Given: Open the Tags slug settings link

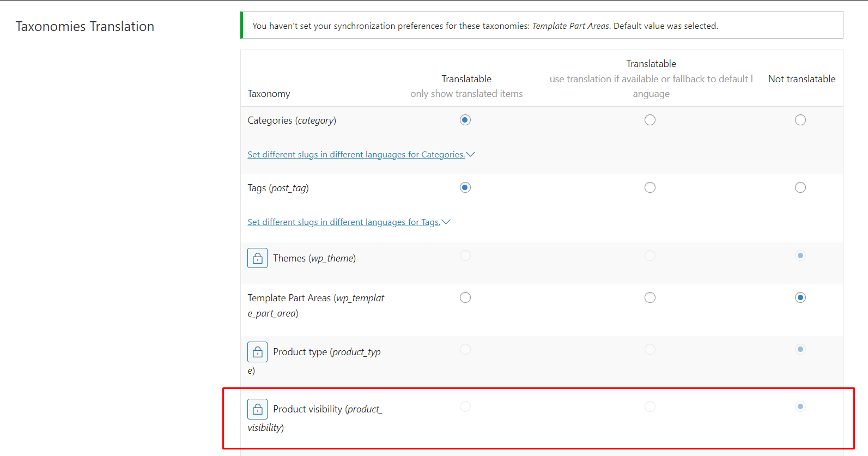Looking at the screenshot, I should [x=344, y=222].
